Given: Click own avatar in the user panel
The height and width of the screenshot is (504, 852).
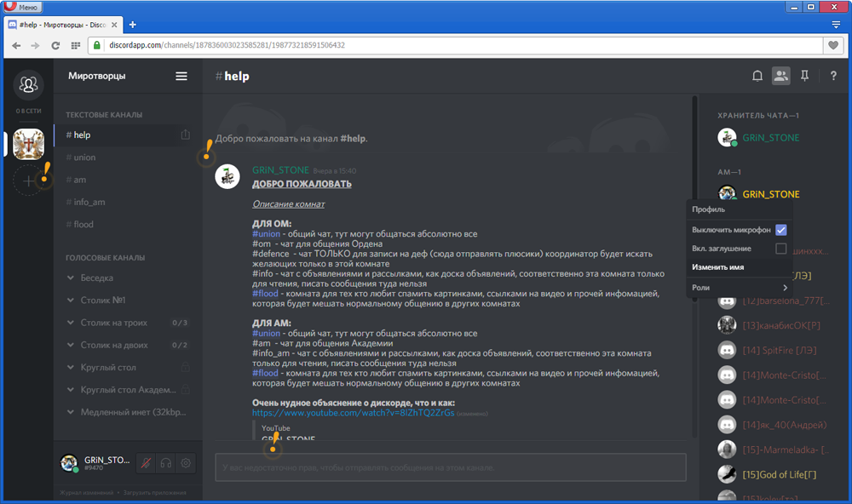Looking at the screenshot, I should [69, 463].
